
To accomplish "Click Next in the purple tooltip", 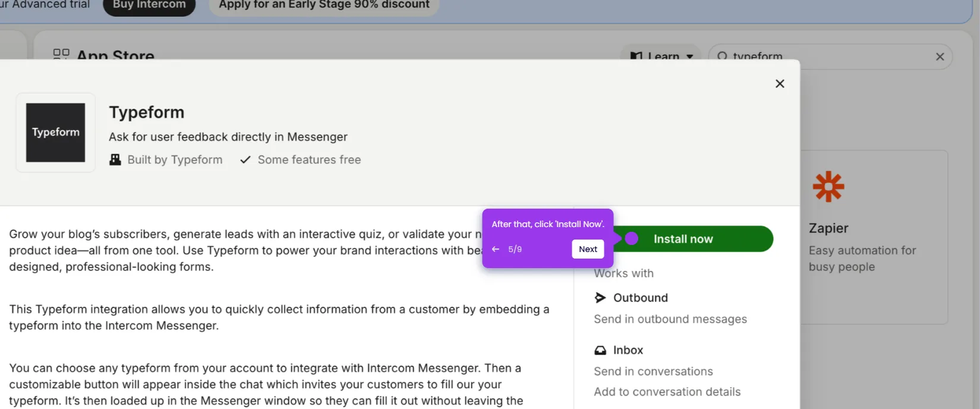I will click(588, 249).
